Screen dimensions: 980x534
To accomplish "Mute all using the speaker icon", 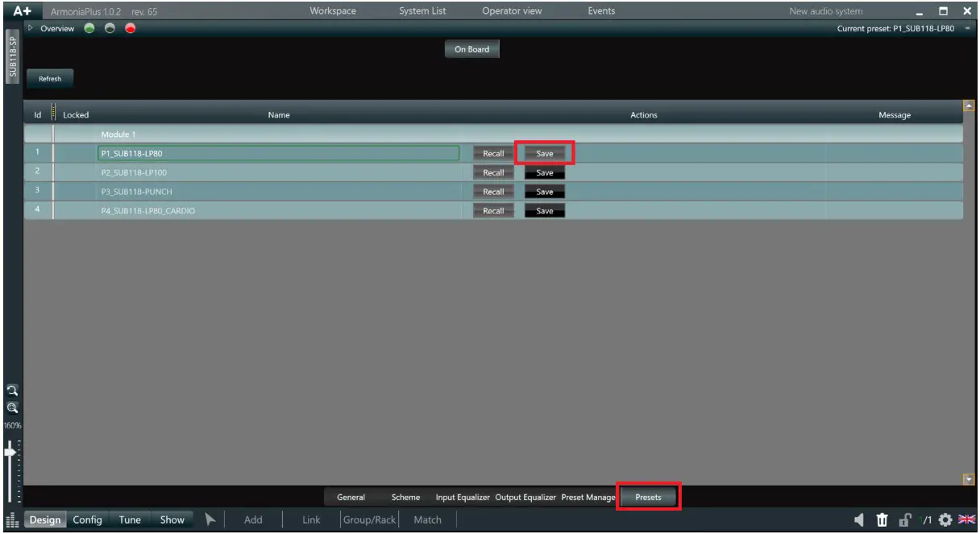I will [x=861, y=520].
